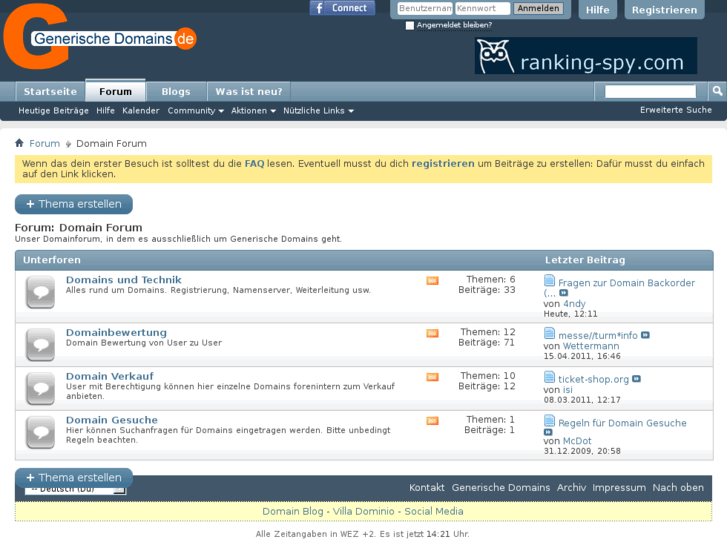Click forum status icon for Domainbewertung
This screenshot has width=727, height=545.
(40, 345)
